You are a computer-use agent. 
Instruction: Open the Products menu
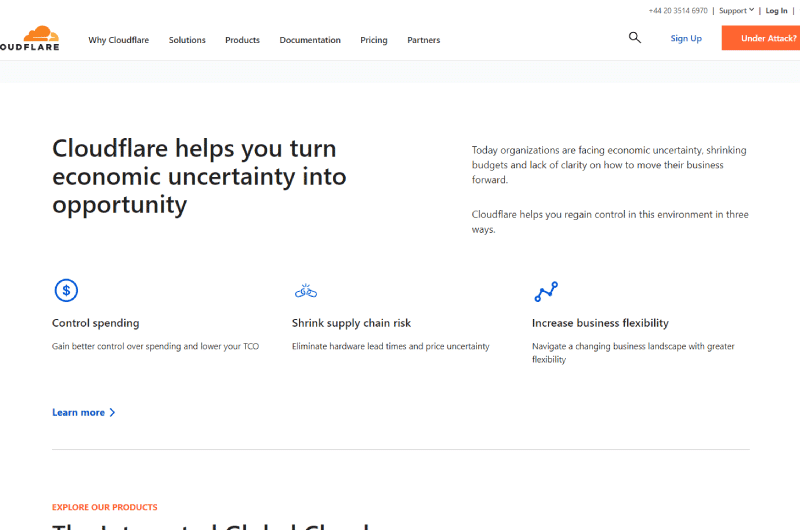click(x=242, y=40)
